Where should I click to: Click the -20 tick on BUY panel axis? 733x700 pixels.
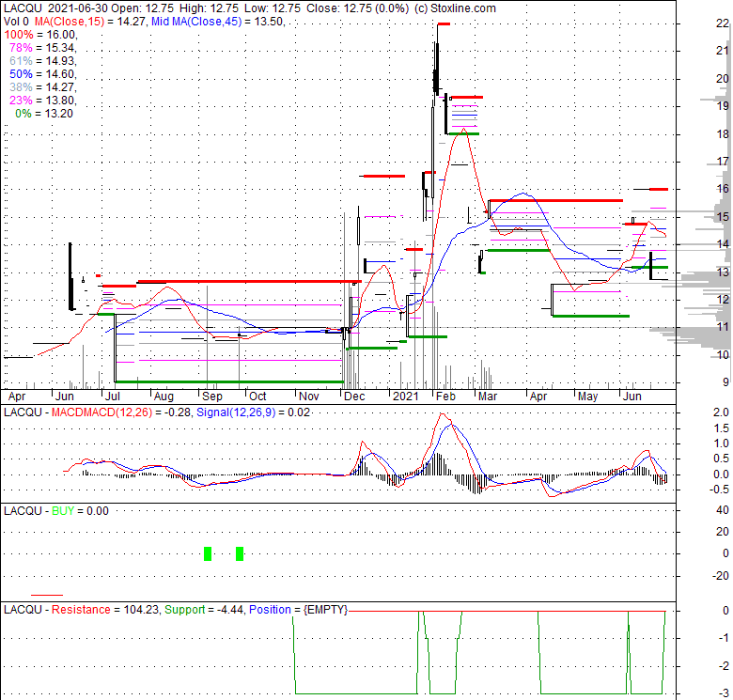(721, 575)
